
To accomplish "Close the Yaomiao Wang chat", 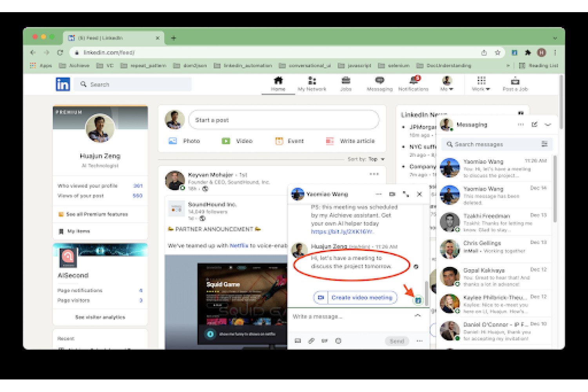I will click(419, 194).
